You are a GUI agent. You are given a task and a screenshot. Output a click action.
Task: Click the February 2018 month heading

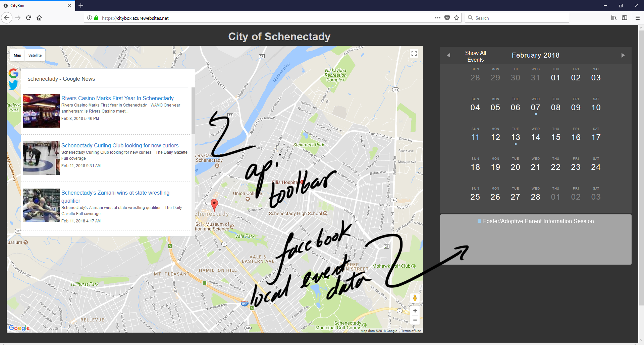536,55
